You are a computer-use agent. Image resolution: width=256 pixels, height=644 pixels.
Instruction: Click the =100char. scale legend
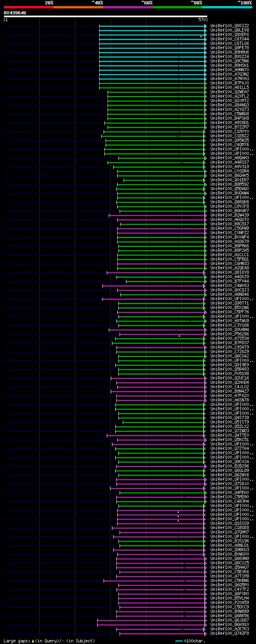click(190, 641)
